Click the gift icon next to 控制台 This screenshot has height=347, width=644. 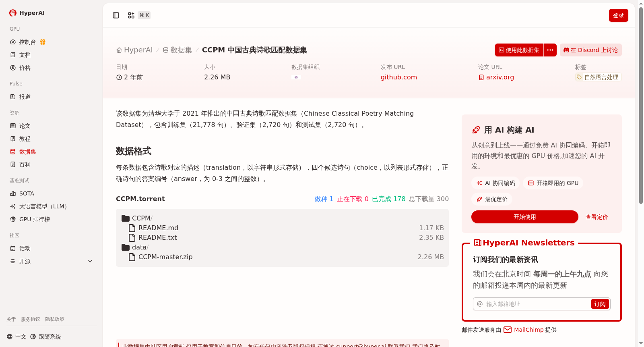click(43, 42)
